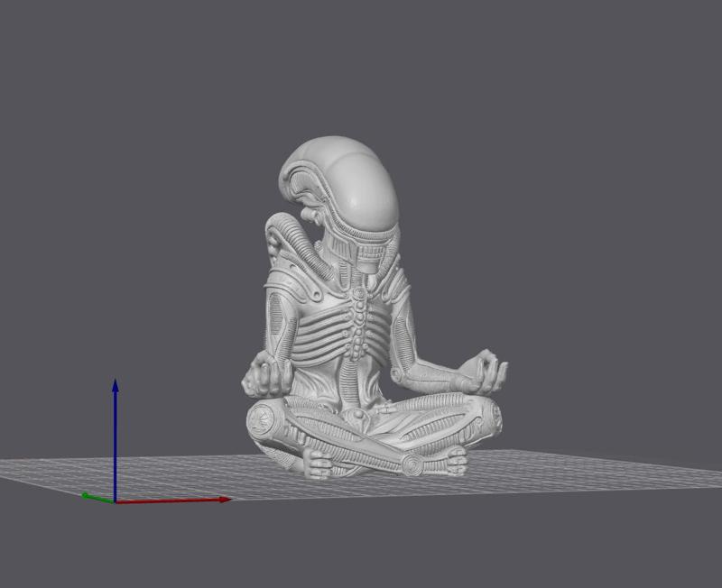Image resolution: width=722 pixels, height=588 pixels.
Task: Click the green Y-axis arrow of the gizmo
Action: click(x=86, y=495)
